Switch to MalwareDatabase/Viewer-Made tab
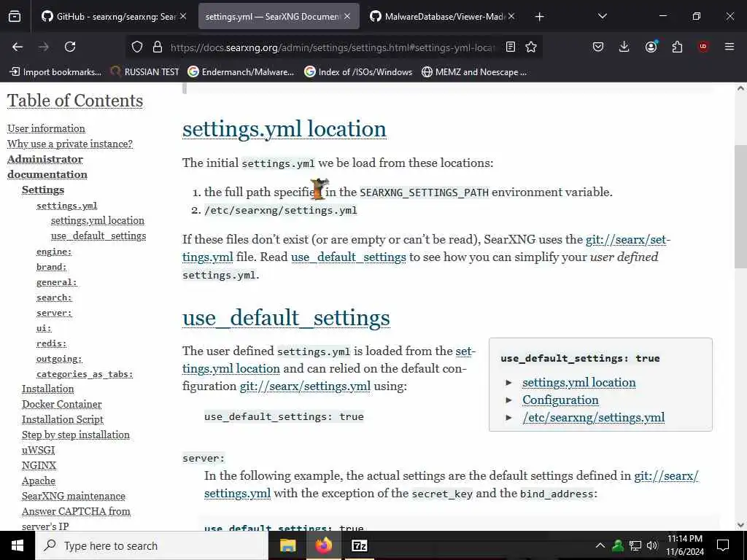 click(438, 16)
